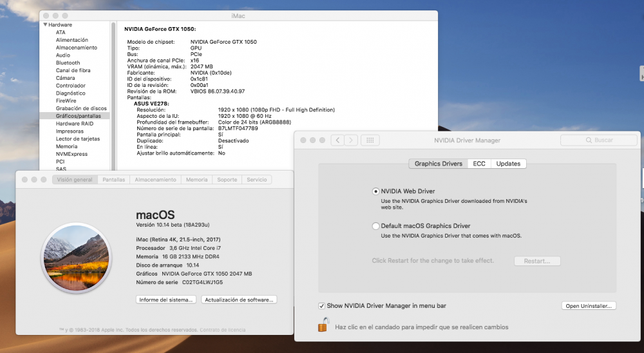The width and height of the screenshot is (644, 353).
Task: Click the search magnifier icon
Action: pyautogui.click(x=589, y=140)
